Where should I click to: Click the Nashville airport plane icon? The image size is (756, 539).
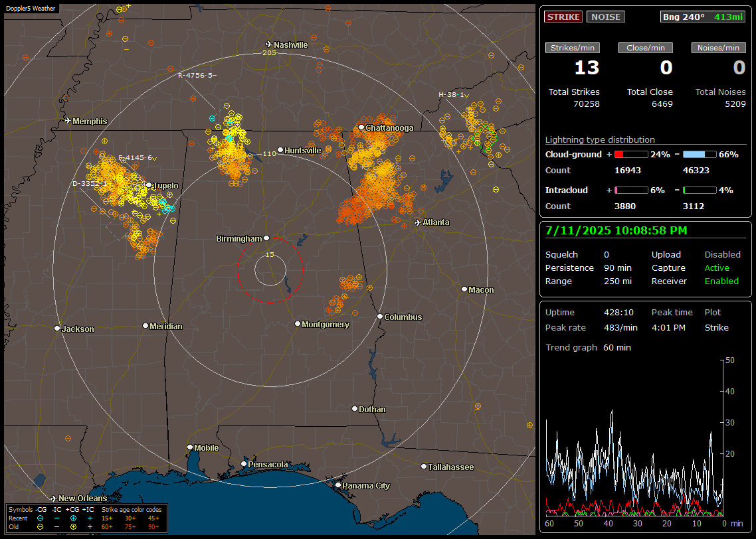pos(269,44)
